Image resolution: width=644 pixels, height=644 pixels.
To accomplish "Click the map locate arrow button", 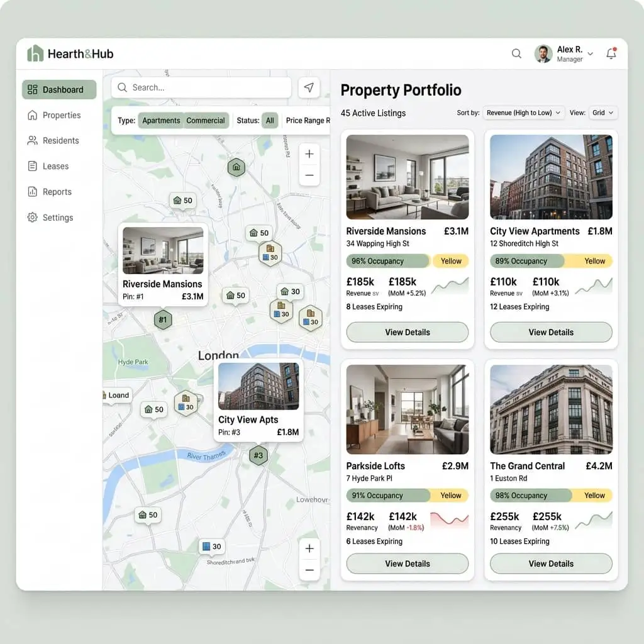I will (309, 87).
